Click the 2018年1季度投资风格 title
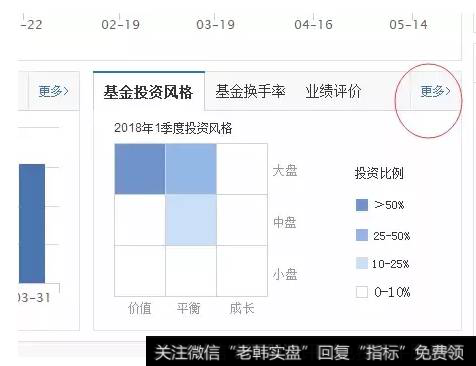Screen dimensions: 476x366 (x=173, y=128)
